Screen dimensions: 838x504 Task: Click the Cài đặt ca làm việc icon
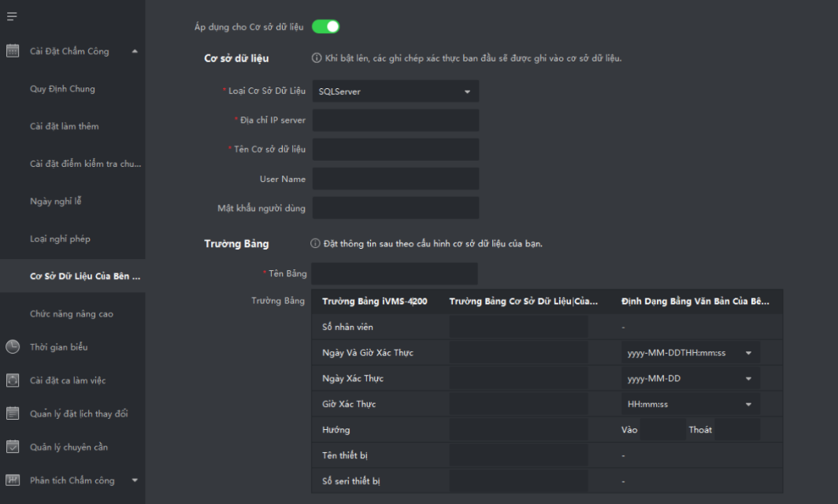point(13,380)
